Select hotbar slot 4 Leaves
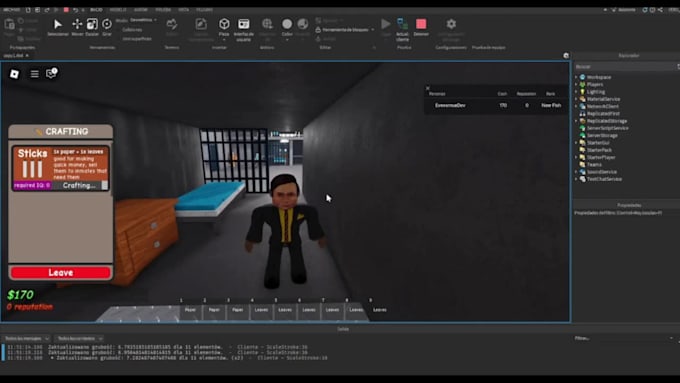680x383 pixels. [261, 310]
